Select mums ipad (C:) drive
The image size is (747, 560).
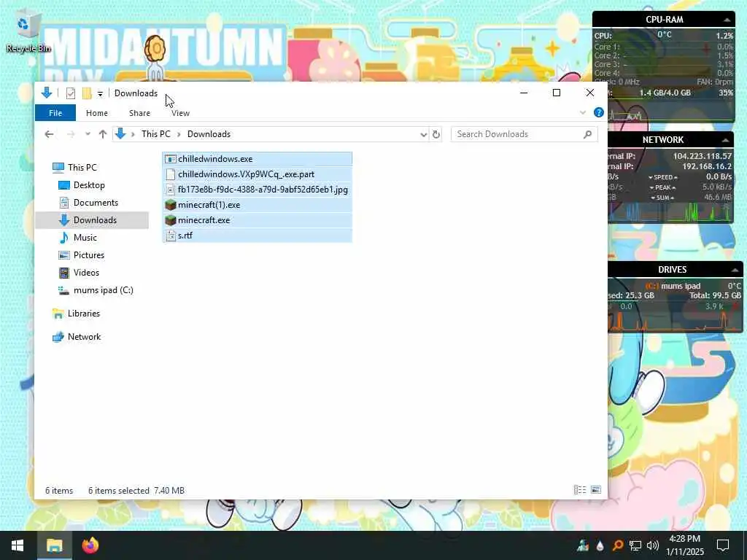click(104, 290)
